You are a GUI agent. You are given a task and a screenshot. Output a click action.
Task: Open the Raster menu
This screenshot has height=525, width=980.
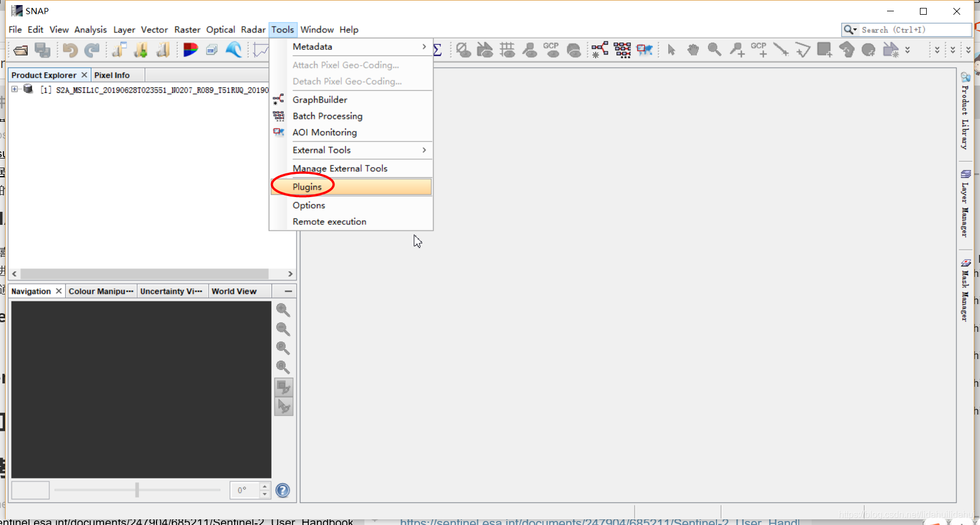(x=187, y=30)
